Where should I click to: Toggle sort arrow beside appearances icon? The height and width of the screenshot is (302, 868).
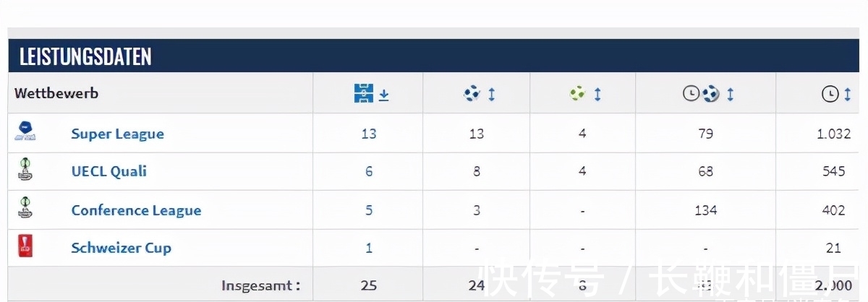point(384,94)
